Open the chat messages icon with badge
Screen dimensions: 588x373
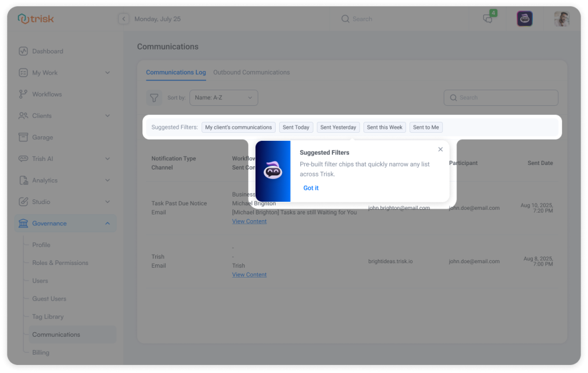(x=488, y=18)
